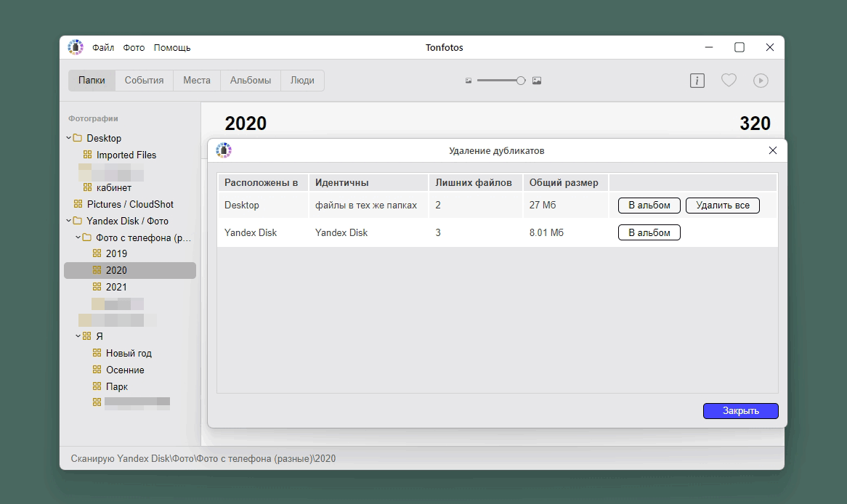The width and height of the screenshot is (847, 504).
Task: Open the info panel icon
Action: click(x=697, y=81)
